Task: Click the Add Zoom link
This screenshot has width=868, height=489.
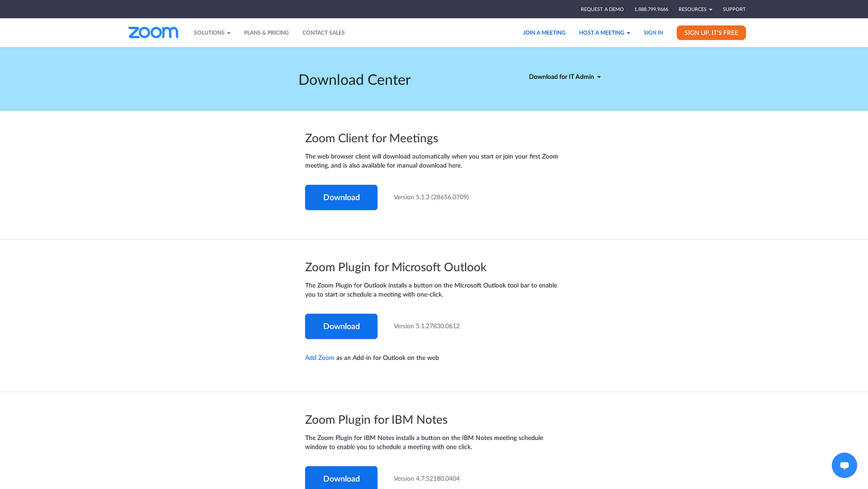Action: (319, 358)
